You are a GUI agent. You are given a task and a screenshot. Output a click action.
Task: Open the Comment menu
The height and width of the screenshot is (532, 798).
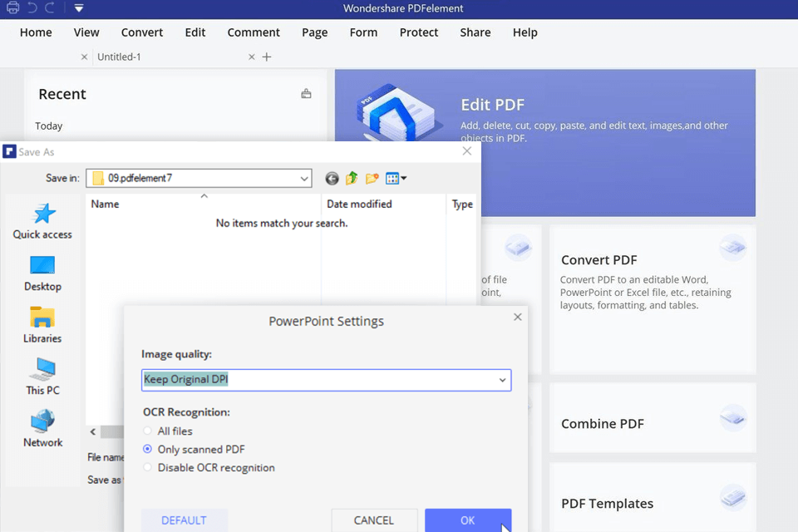click(x=254, y=32)
